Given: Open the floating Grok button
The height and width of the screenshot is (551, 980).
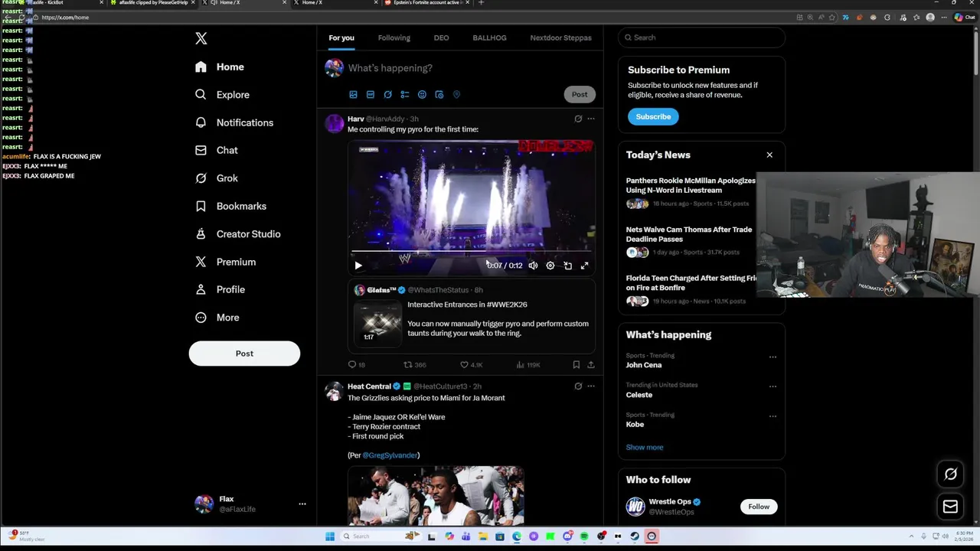Looking at the screenshot, I should (950, 474).
